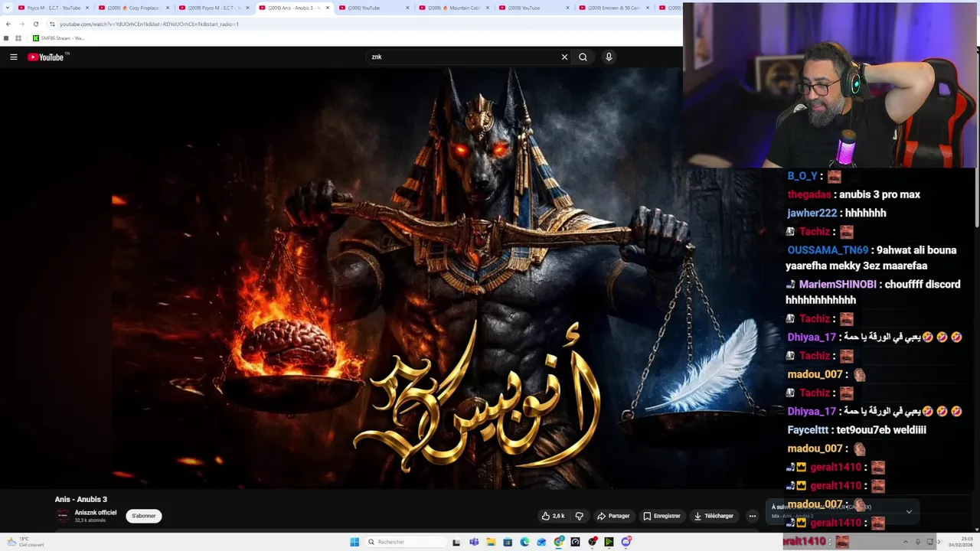This screenshot has height=551, width=980.
Task: Open Outlook mail from taskbar
Action: pyautogui.click(x=541, y=542)
